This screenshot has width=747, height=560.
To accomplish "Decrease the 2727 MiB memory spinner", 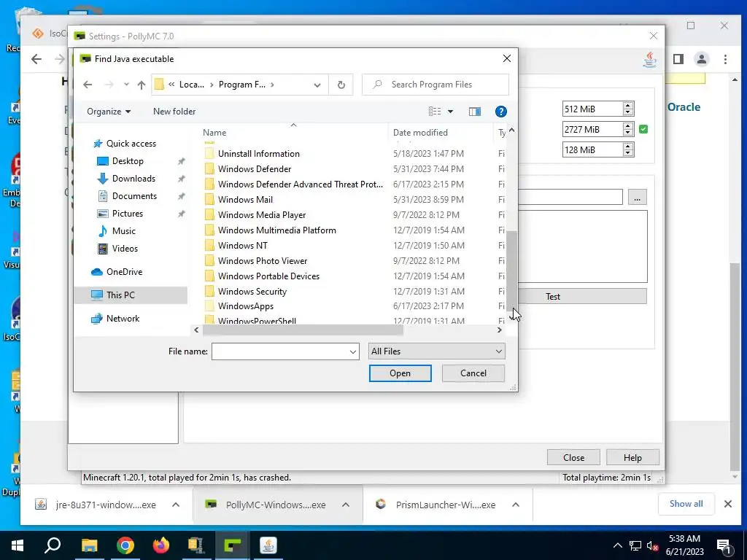I will (628, 133).
